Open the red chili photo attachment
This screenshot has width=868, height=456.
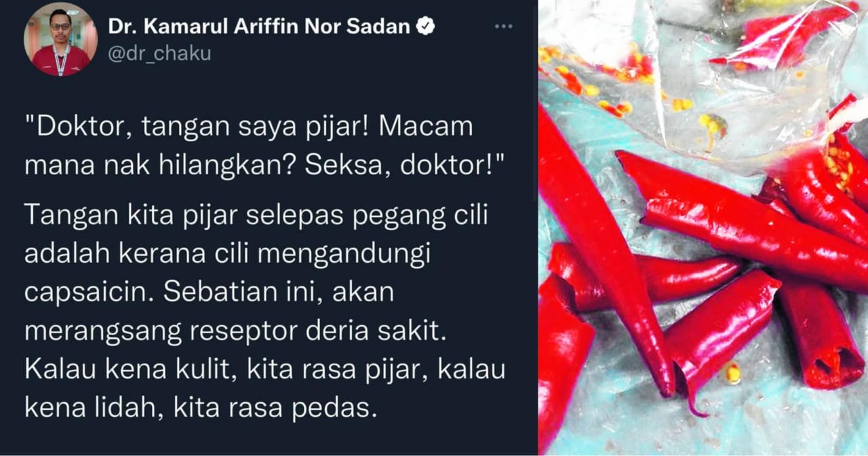click(703, 228)
